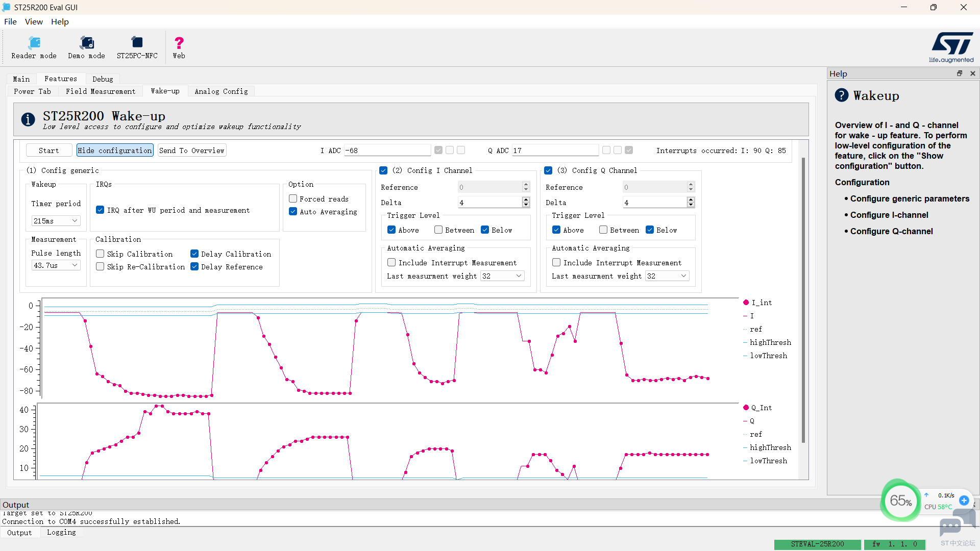This screenshot has height=551, width=980.
Task: Click the Hide configuration button
Action: [115, 151]
